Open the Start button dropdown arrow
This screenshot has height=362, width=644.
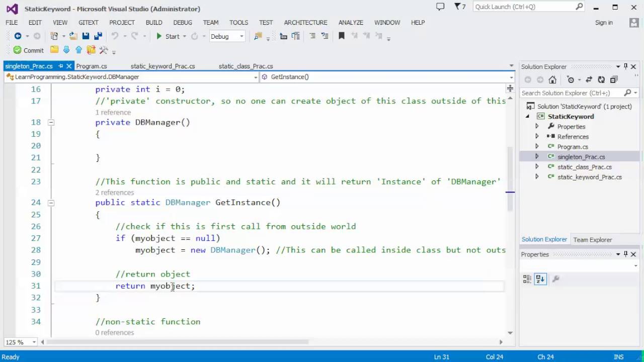(x=185, y=36)
